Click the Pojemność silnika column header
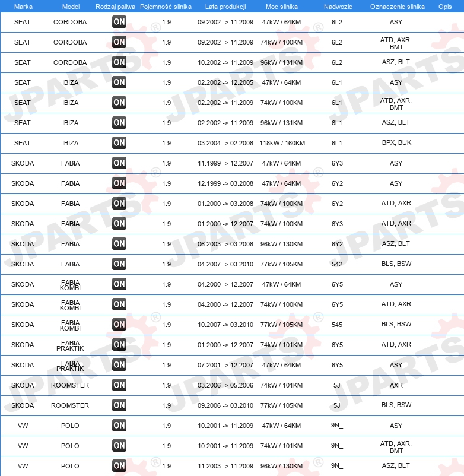The height and width of the screenshot is (476, 464). tap(166, 7)
